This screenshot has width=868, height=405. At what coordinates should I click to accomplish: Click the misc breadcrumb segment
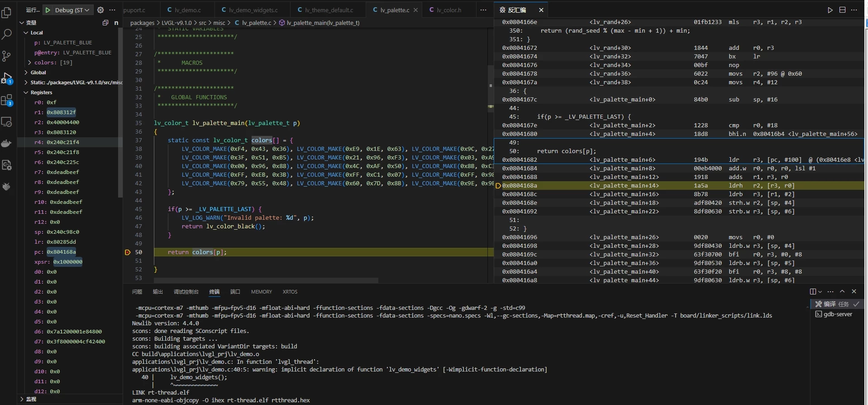(x=219, y=23)
